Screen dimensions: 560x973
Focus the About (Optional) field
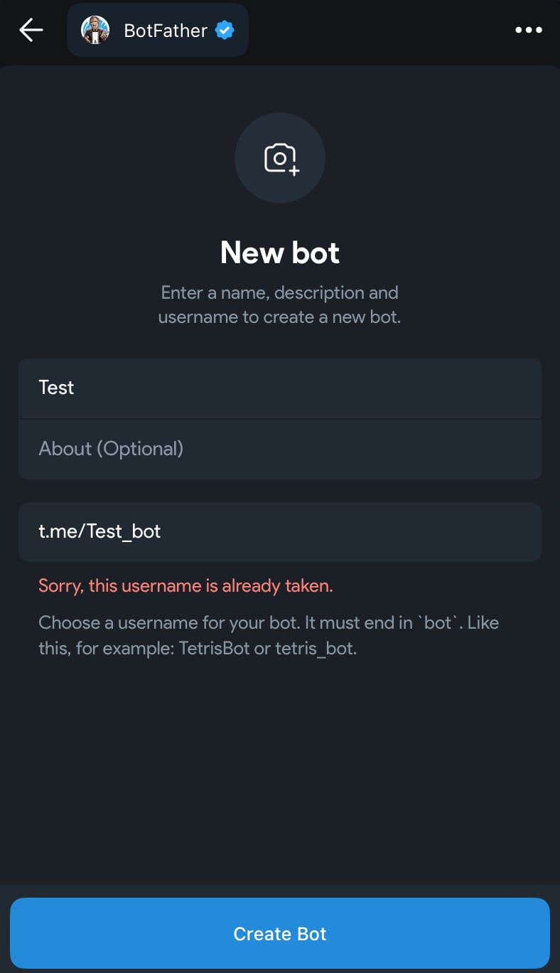pos(280,449)
